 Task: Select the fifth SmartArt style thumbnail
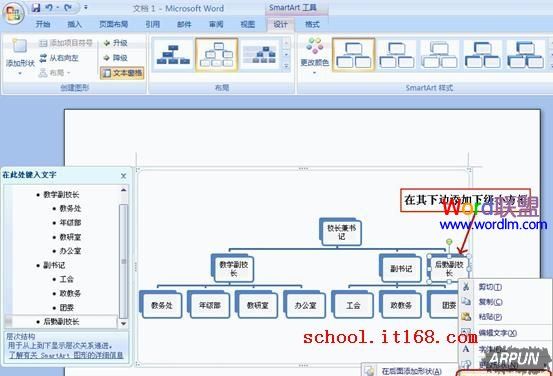point(526,55)
